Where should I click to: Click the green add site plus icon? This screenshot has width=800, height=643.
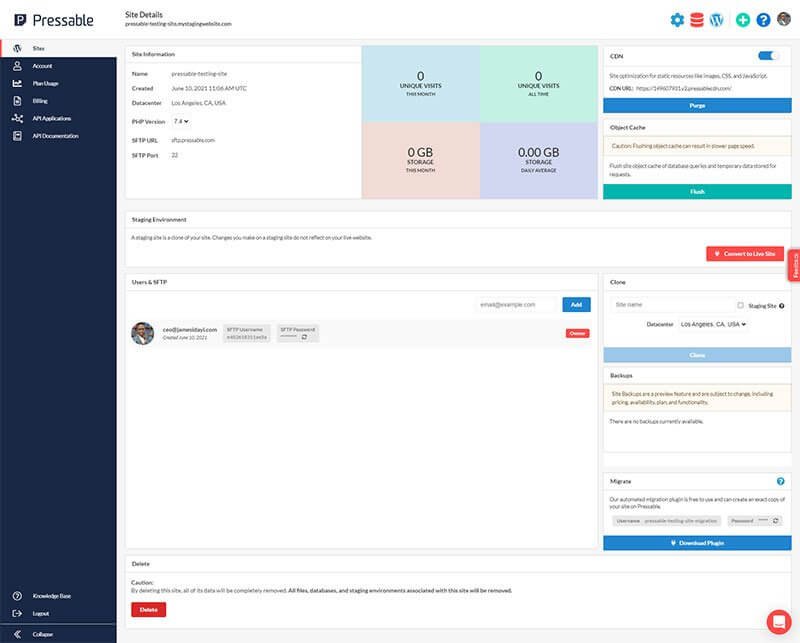click(x=743, y=20)
